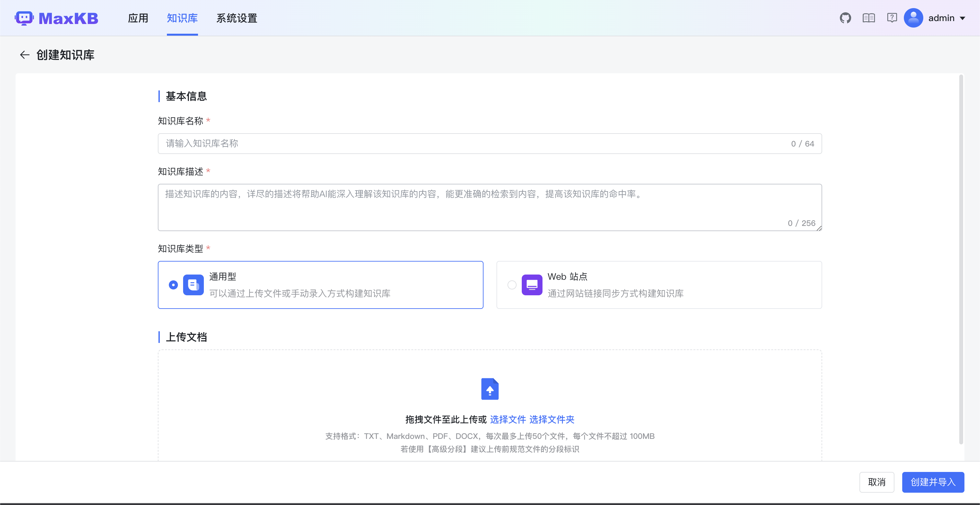This screenshot has width=980, height=505.
Task: Click the 通用型 document icon
Action: pos(193,285)
